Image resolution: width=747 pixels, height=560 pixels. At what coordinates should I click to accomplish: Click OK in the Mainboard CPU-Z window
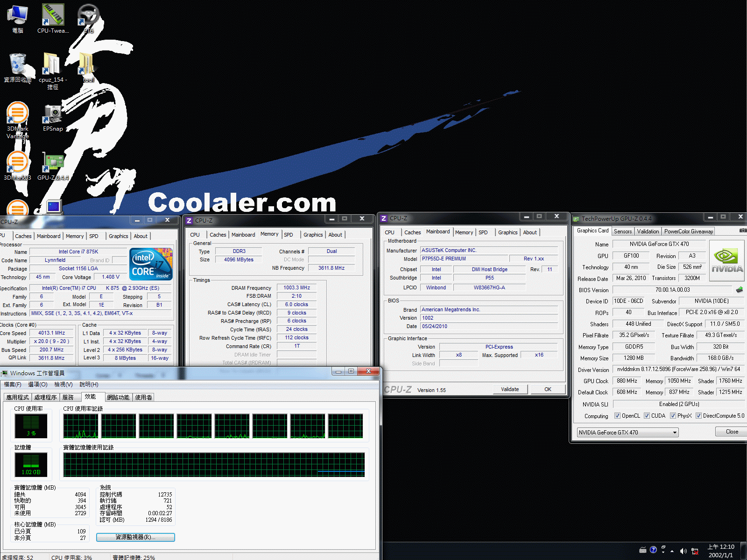(548, 389)
